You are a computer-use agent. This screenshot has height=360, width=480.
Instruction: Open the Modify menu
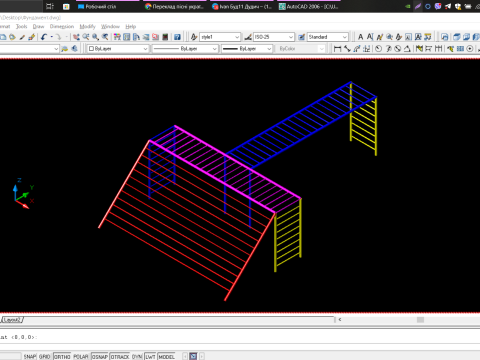tap(87, 26)
